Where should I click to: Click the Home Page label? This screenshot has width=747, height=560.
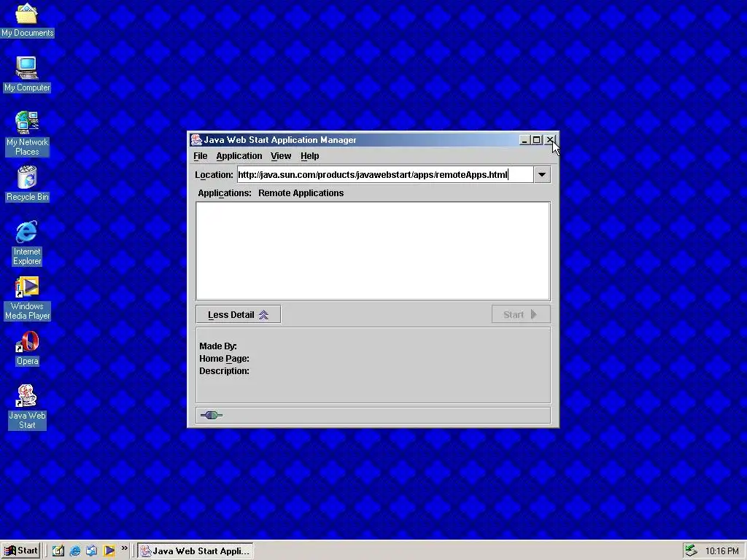coord(224,359)
